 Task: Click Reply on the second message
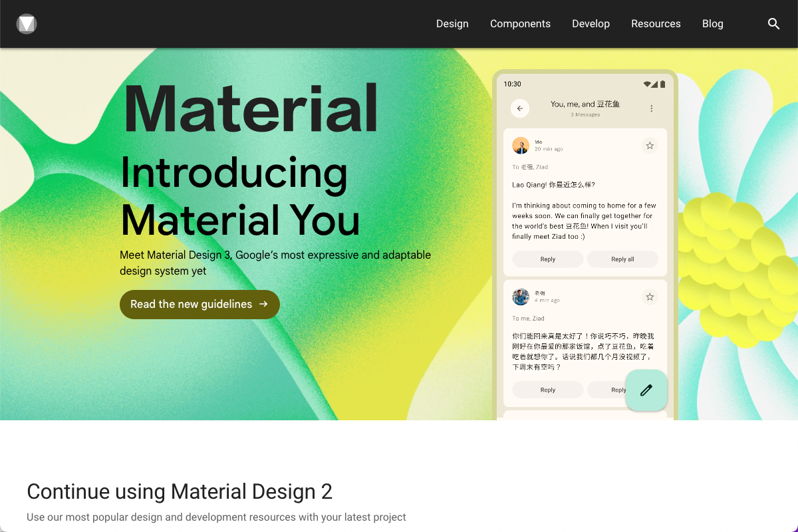point(548,390)
